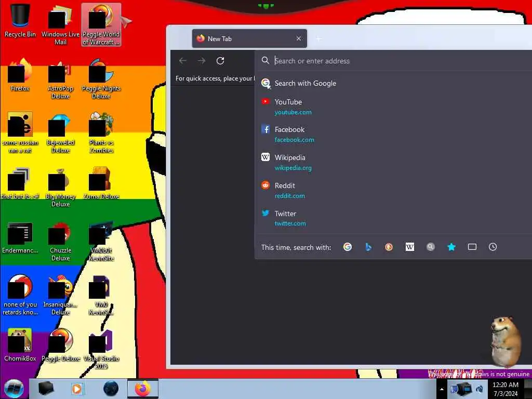Search this time with Google icon
The width and height of the screenshot is (532, 399).
coord(348,247)
